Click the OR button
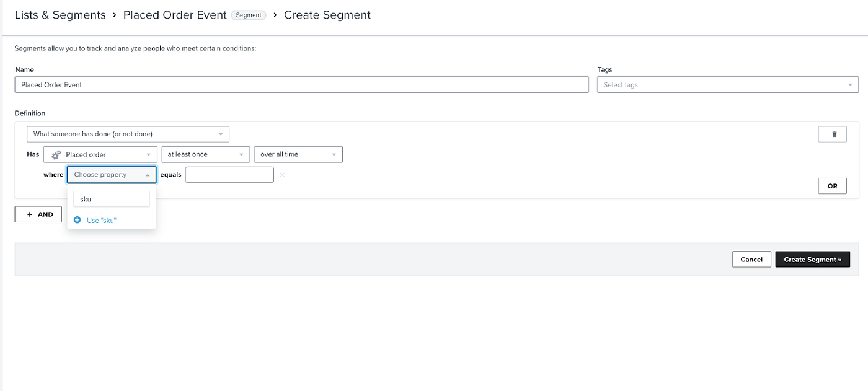Viewport: 868px width, 391px height. tap(833, 186)
